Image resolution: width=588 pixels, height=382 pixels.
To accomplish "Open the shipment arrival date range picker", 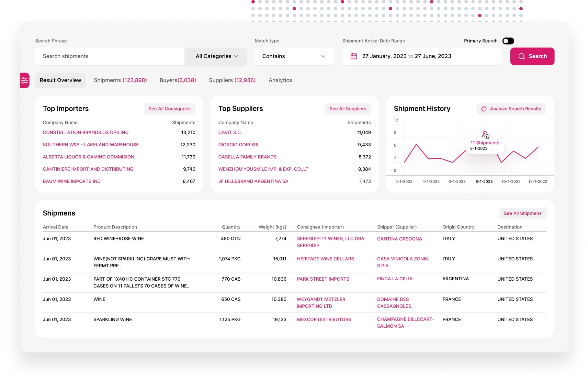I will (x=422, y=56).
